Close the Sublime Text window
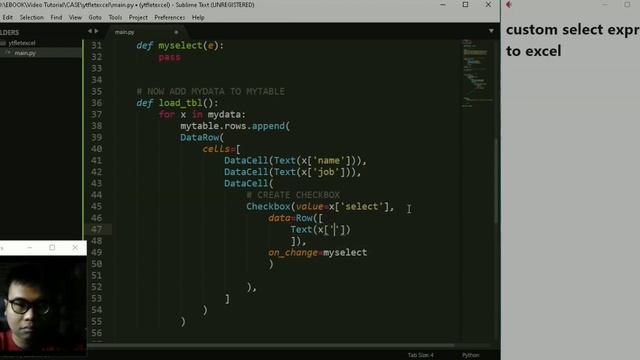This screenshot has height=360, width=640. (488, 4)
